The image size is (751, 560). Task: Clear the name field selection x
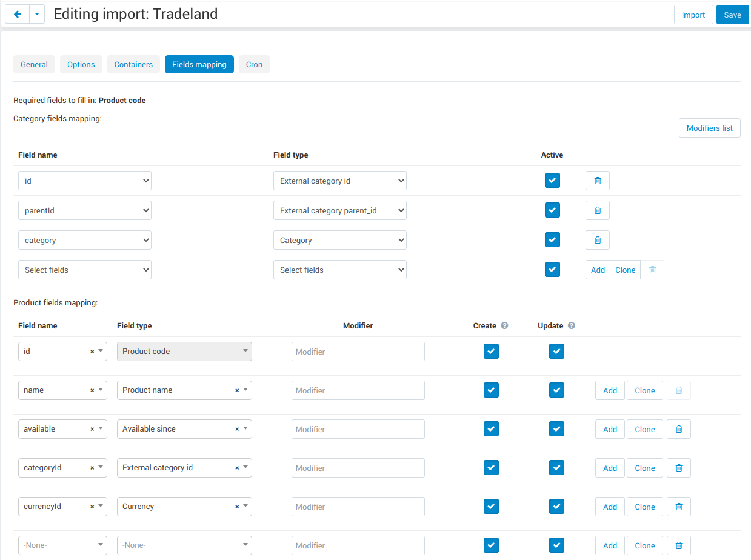coord(92,390)
